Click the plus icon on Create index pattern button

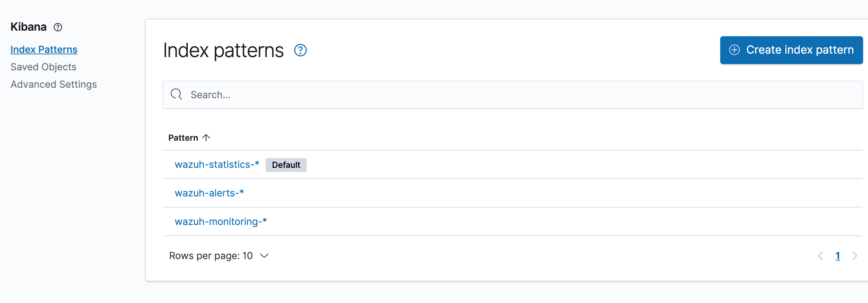coord(735,50)
